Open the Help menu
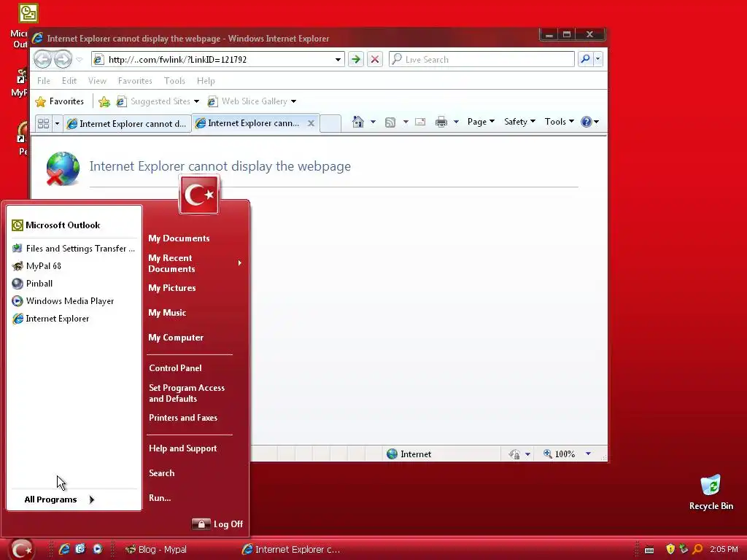The image size is (747, 560). click(x=206, y=81)
